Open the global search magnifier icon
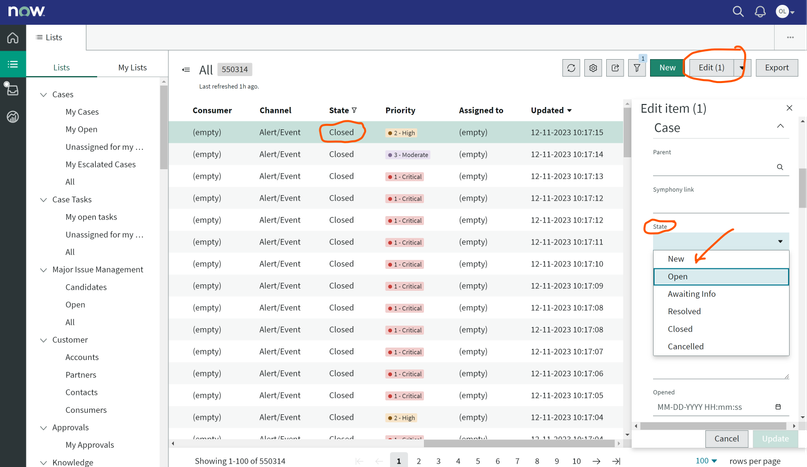 click(738, 11)
